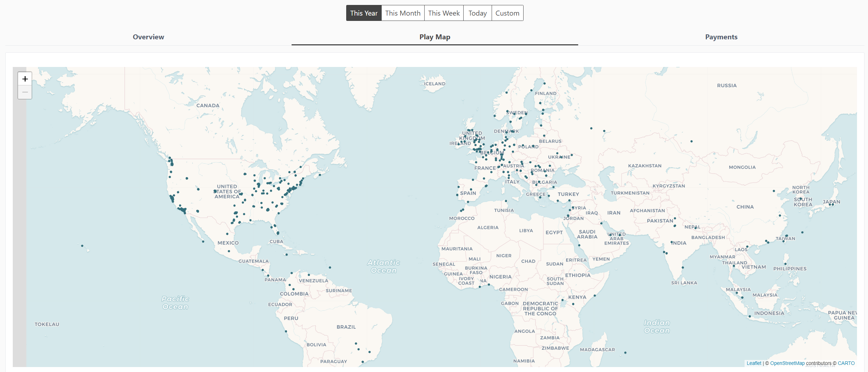Click the TOKELAU label on map
The height and width of the screenshot is (372, 868).
[47, 324]
